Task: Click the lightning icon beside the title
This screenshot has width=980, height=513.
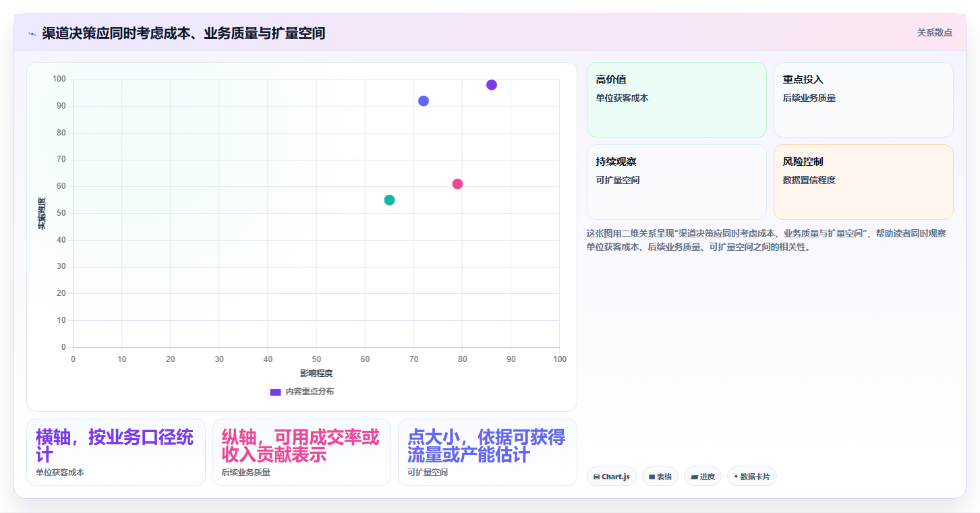Action: 32,34
